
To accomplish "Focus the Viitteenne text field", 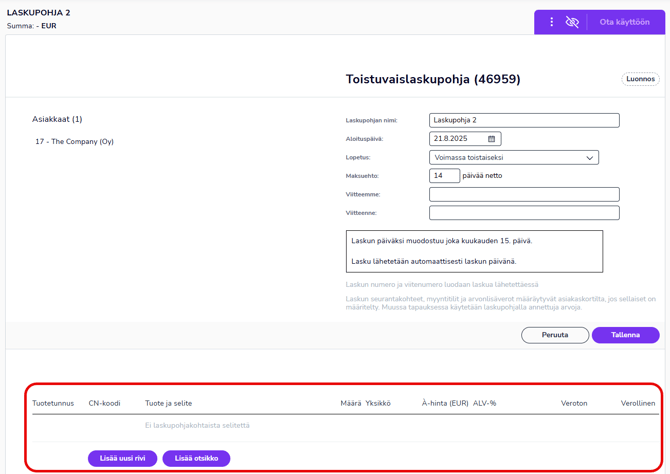I will tap(524, 213).
